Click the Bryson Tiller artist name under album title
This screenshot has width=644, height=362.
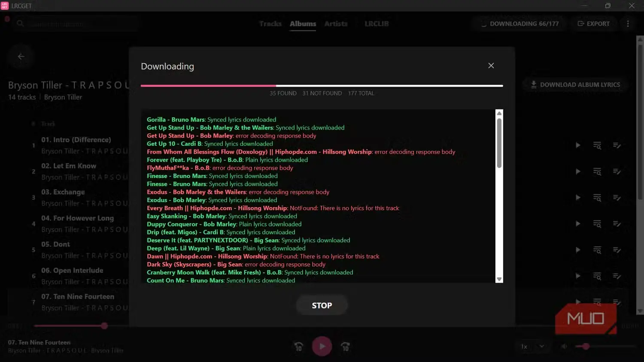(x=63, y=97)
